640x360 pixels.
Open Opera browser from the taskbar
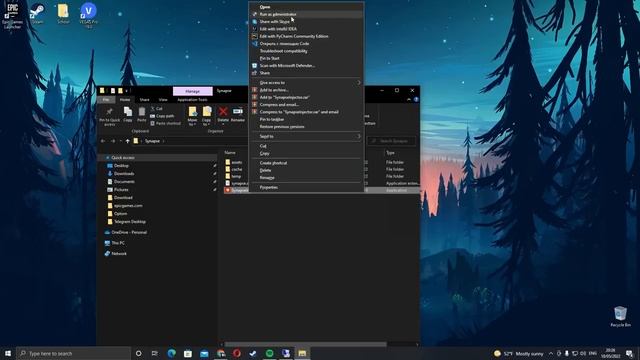click(x=237, y=353)
